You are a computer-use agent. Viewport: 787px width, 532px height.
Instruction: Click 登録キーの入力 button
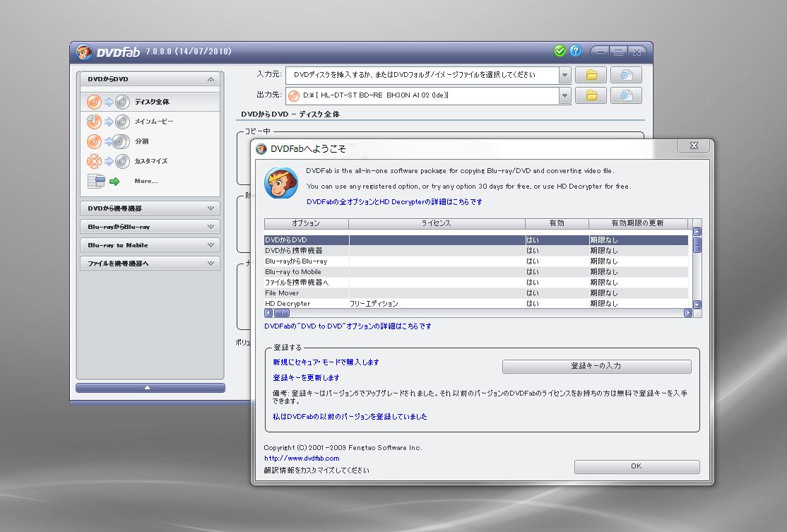click(x=596, y=367)
